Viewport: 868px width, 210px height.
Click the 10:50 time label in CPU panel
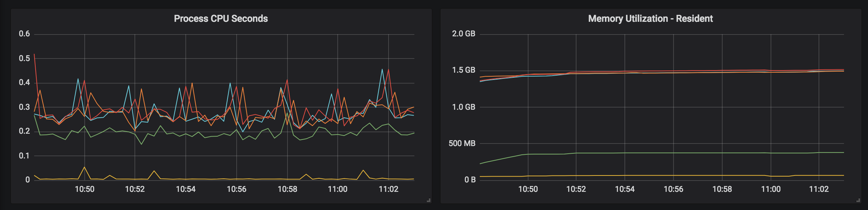pos(85,189)
